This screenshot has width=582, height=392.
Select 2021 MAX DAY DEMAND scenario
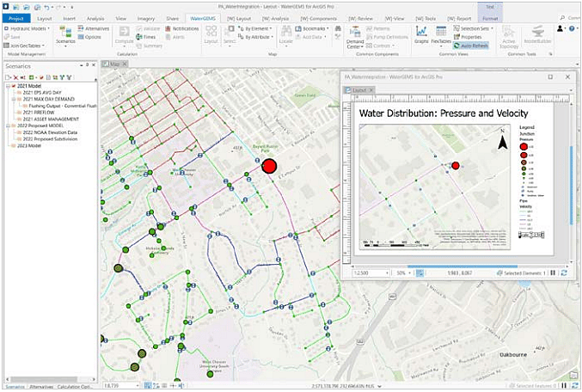click(x=48, y=99)
